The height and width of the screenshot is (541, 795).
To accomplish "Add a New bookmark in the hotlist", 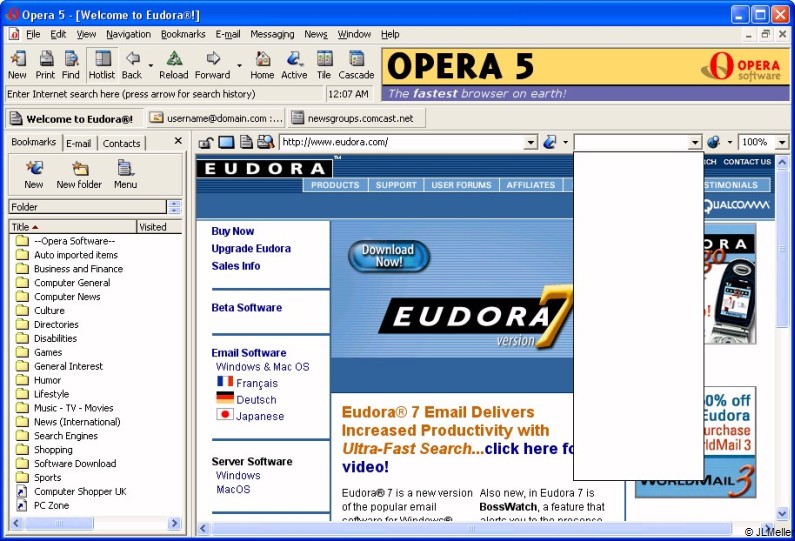I will (34, 174).
